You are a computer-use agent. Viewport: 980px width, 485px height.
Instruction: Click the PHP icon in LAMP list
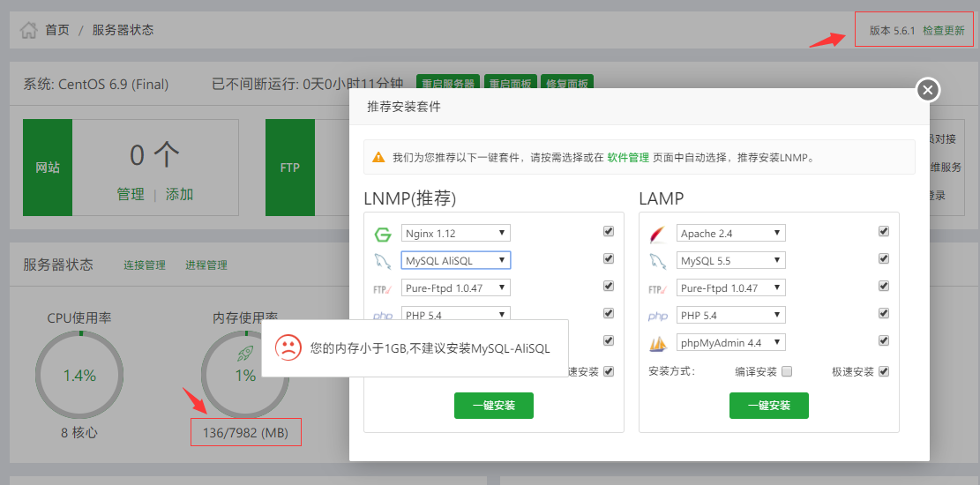click(x=657, y=317)
